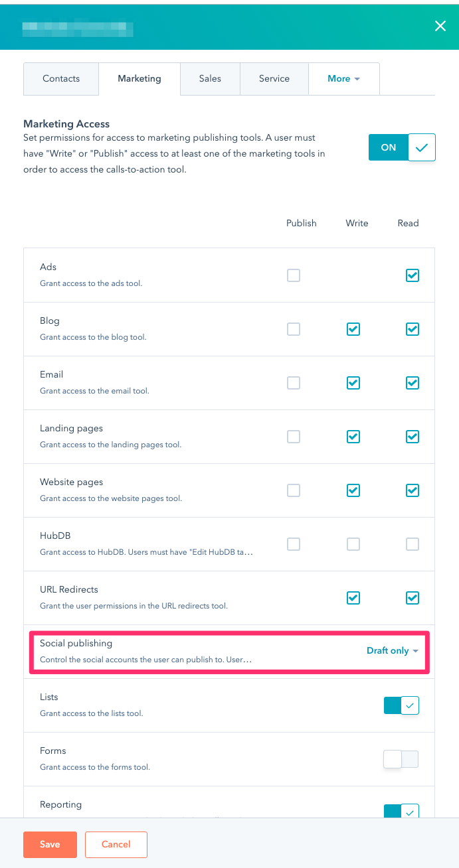Uncheck Write permission for URL Redirects
Image resolution: width=459 pixels, height=868 pixels.
click(x=353, y=598)
